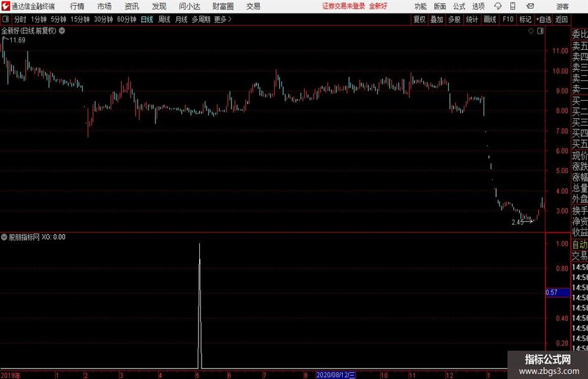The image size is (588, 379).
Task: Click the 复权 toolbar button
Action: pyautogui.click(x=419, y=19)
